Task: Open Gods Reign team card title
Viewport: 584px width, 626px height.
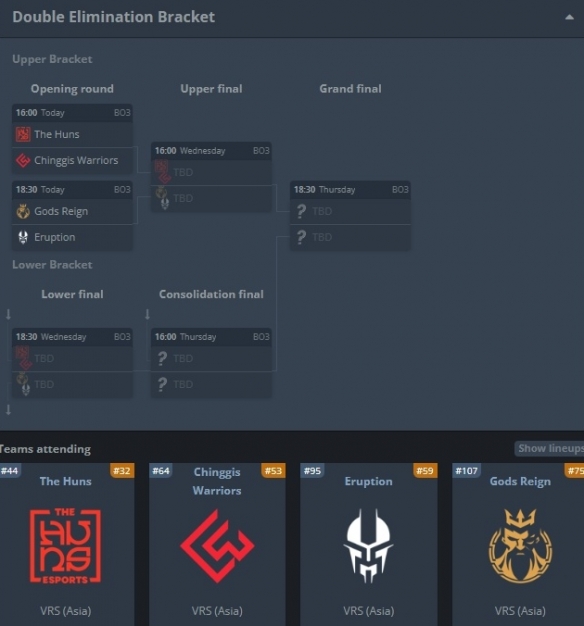Action: coord(520,481)
